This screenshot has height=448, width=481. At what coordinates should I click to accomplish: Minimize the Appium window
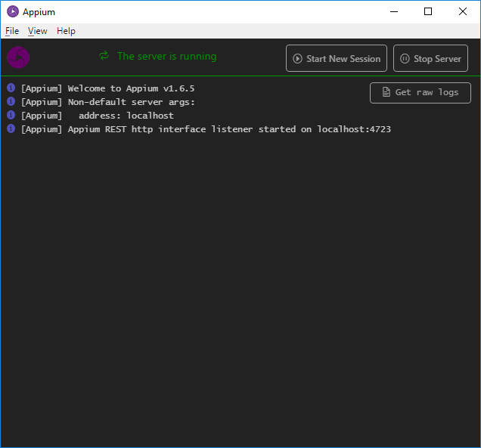click(x=394, y=11)
